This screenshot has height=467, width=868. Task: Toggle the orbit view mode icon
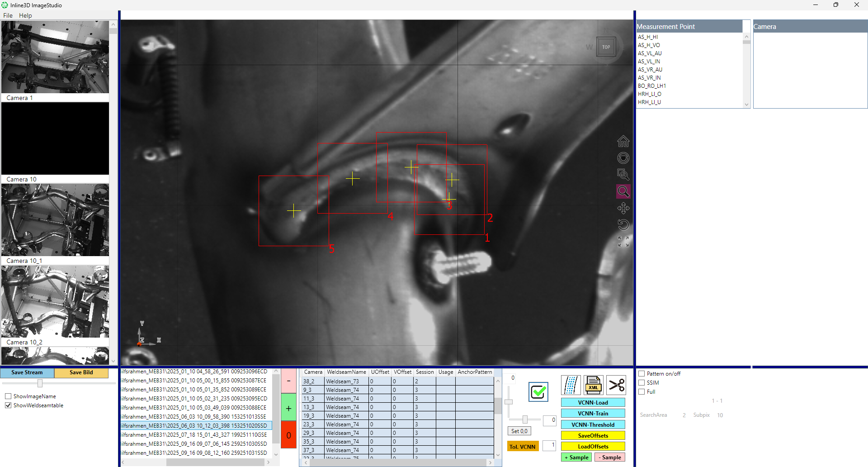623,158
